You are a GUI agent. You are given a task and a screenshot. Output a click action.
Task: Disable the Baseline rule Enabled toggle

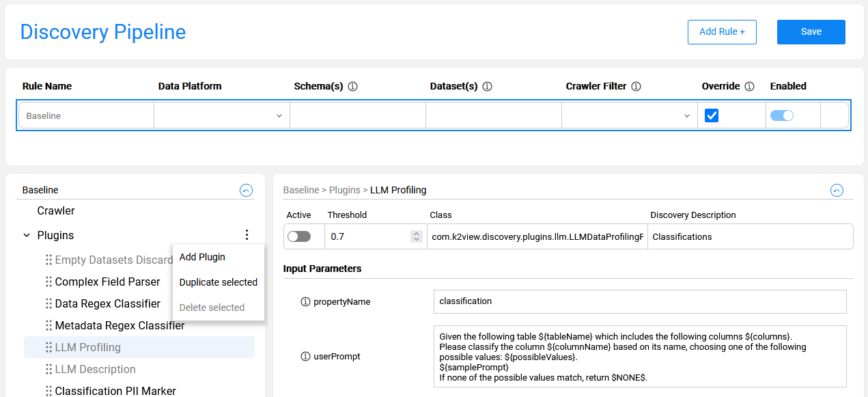coord(782,115)
